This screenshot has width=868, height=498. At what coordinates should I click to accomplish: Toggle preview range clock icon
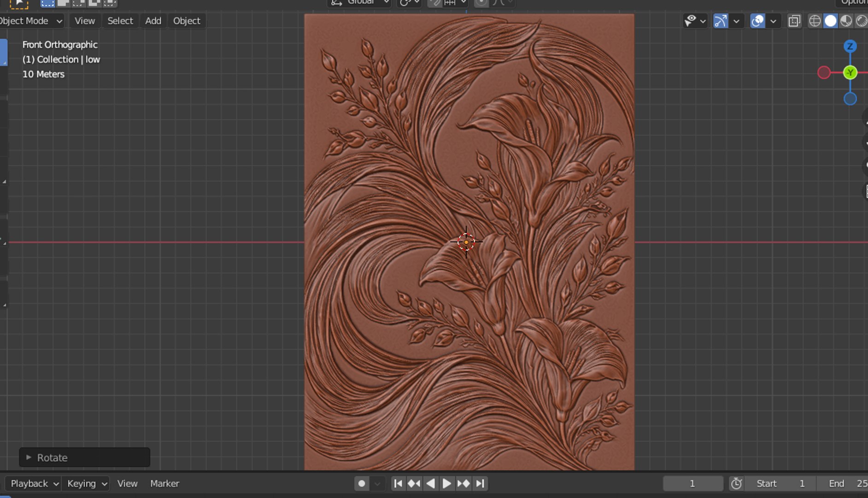[736, 483]
